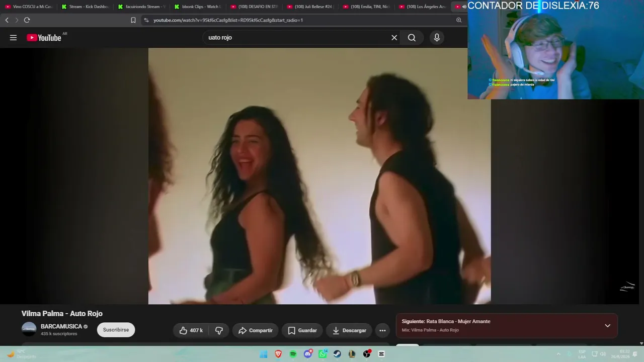Subscribe with the Suscribirse button

click(x=116, y=330)
